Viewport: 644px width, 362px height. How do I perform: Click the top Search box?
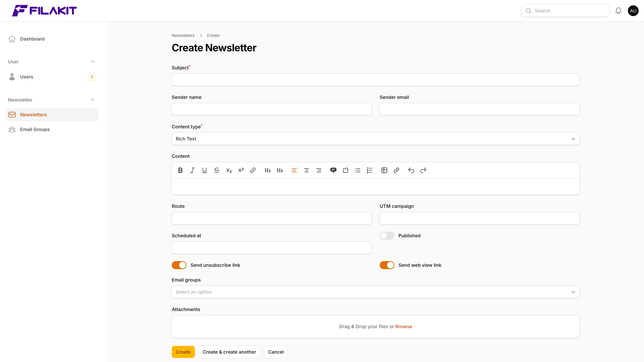[x=565, y=11]
